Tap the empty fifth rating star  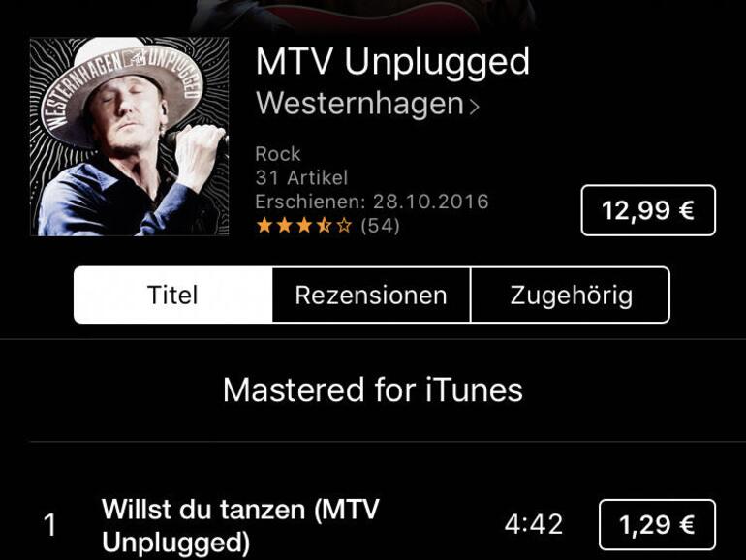click(x=344, y=225)
